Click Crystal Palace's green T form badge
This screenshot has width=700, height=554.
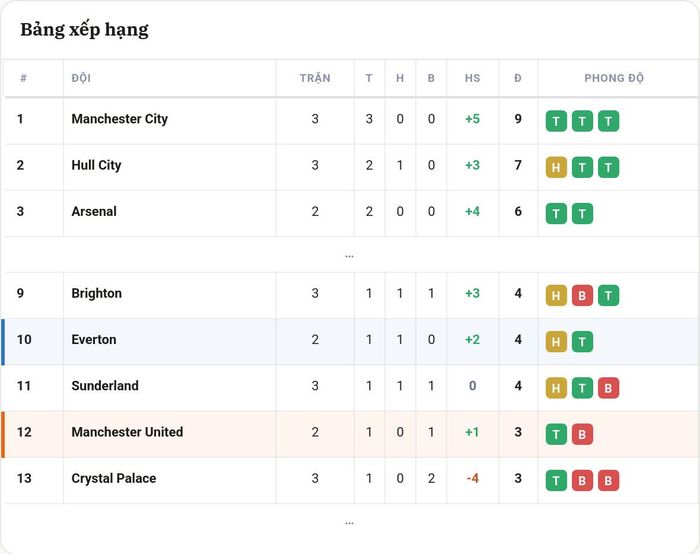click(556, 480)
